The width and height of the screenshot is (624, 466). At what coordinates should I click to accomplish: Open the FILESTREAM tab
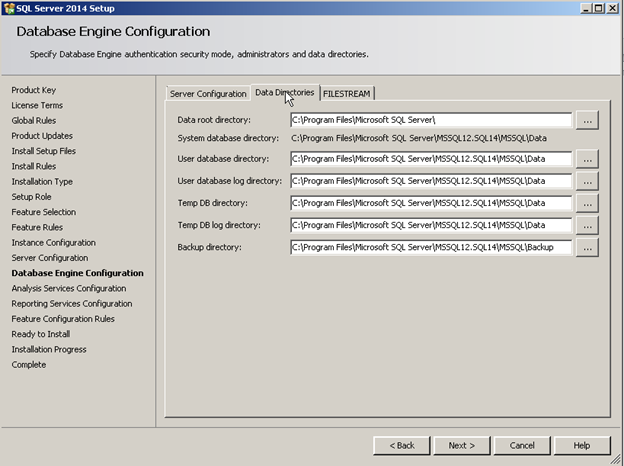347,94
